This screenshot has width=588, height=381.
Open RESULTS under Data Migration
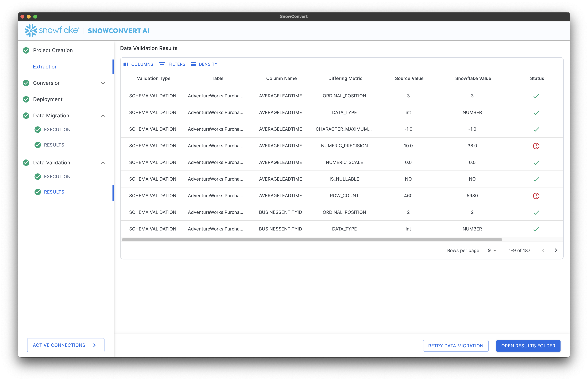(x=54, y=145)
